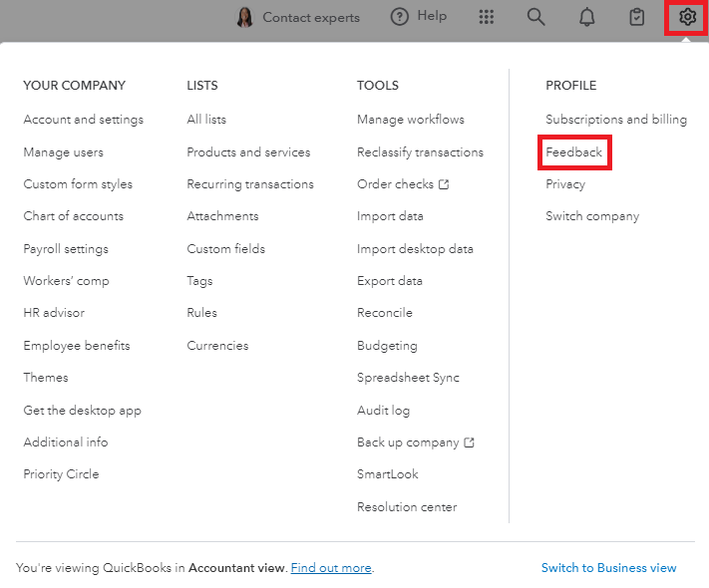Click Switch company option
This screenshot has height=588, width=709.
(x=591, y=216)
